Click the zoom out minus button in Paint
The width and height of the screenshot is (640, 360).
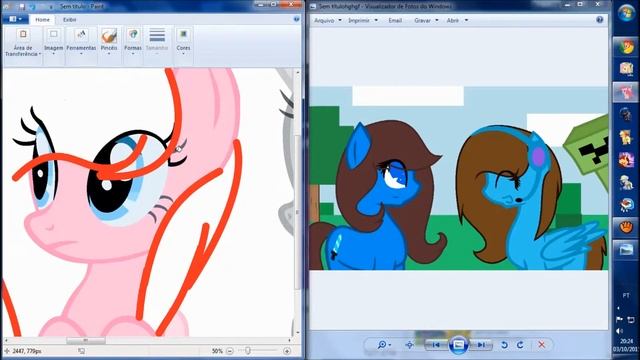click(230, 351)
